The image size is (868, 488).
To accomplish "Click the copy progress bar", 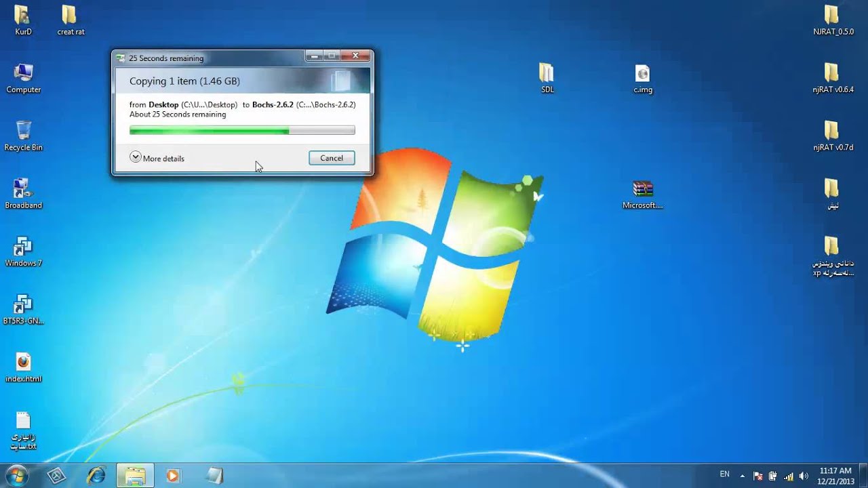I will pos(242,130).
